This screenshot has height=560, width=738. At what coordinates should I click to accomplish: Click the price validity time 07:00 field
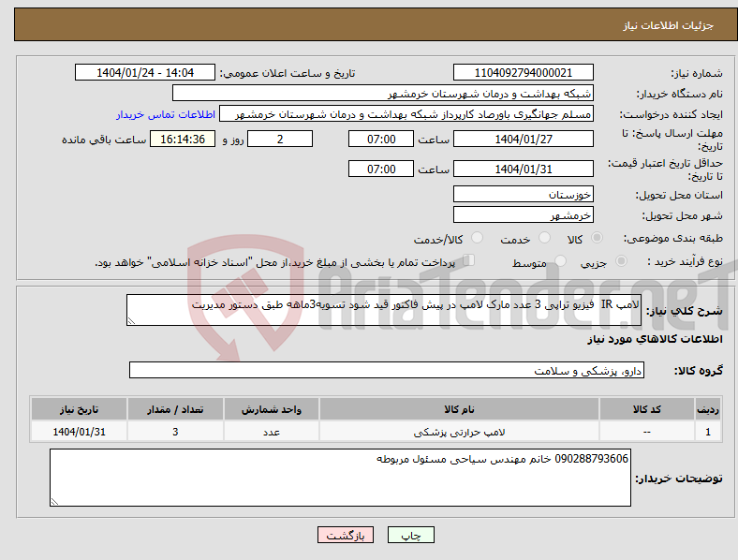tap(381, 169)
